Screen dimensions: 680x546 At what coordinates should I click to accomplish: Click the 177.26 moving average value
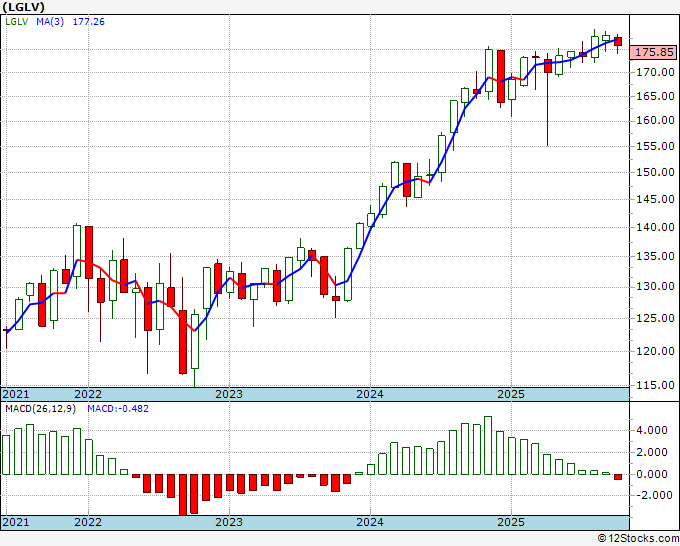pos(88,22)
